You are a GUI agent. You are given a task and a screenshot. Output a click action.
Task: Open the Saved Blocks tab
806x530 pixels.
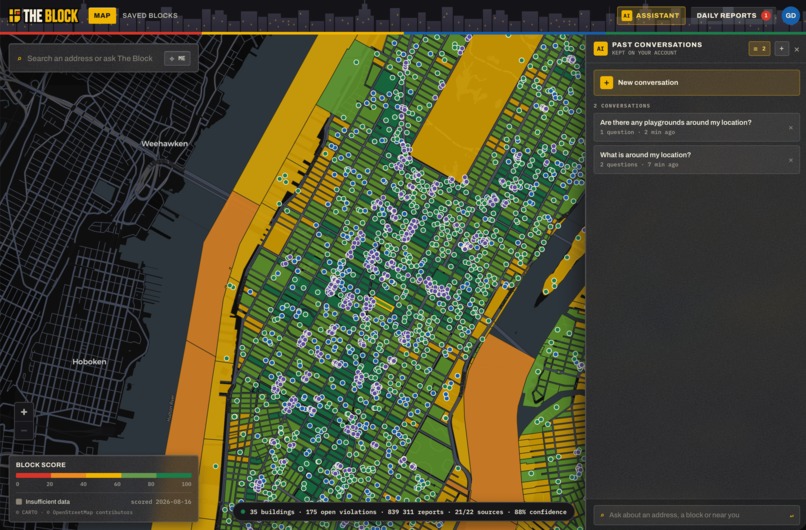[150, 15]
